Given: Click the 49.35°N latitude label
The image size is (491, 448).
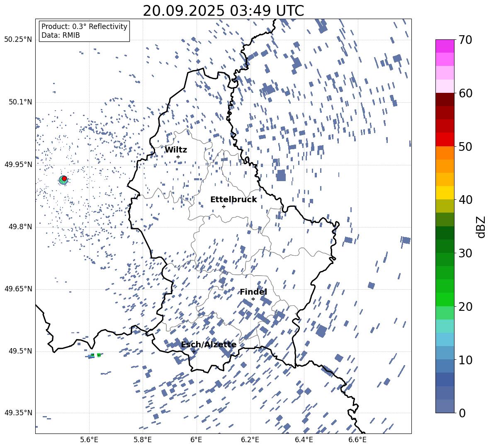Looking at the screenshot, I should coord(18,413).
